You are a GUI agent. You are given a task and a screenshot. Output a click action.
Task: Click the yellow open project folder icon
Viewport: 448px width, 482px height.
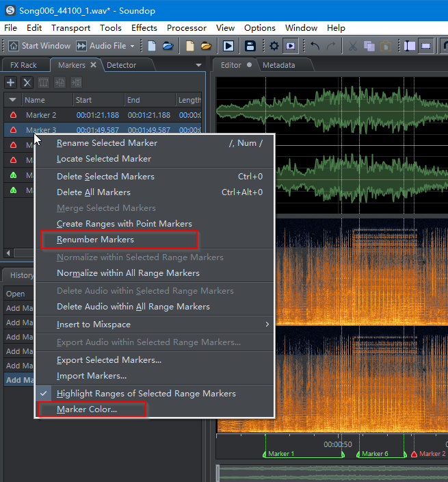coord(207,46)
